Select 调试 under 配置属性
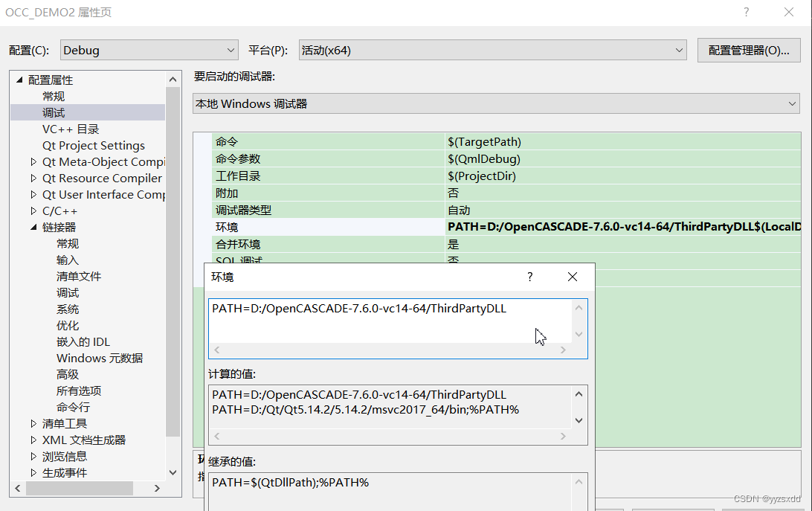Image resolution: width=812 pixels, height=511 pixels. [54, 112]
